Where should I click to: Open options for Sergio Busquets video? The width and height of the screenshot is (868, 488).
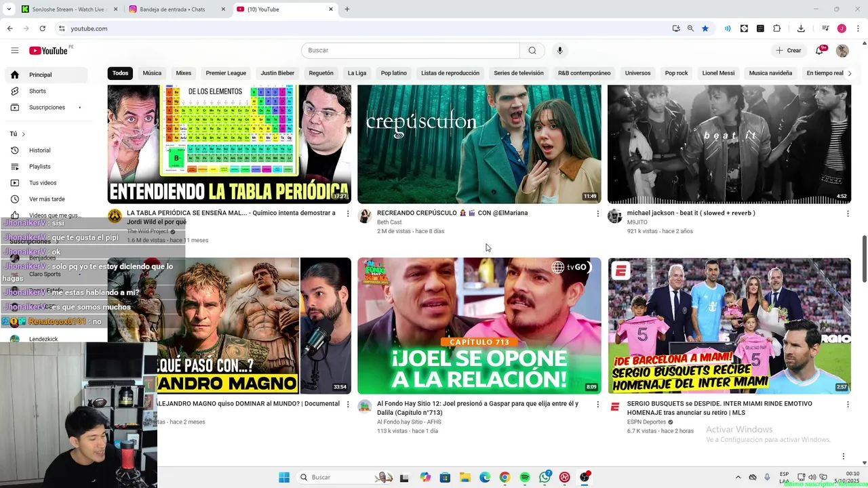848,404
